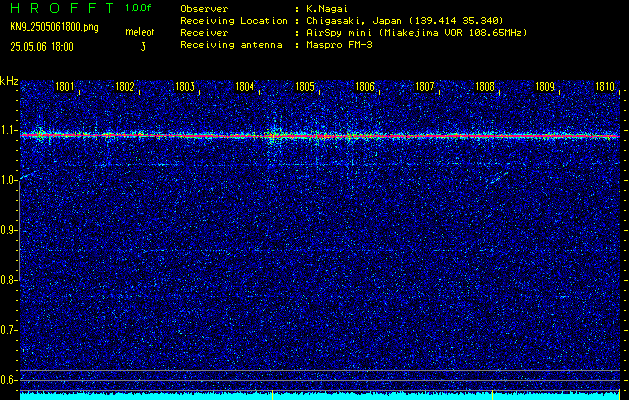Click the Receiving Location label
Image resolution: width=629 pixels, height=400 pixels.
point(234,20)
